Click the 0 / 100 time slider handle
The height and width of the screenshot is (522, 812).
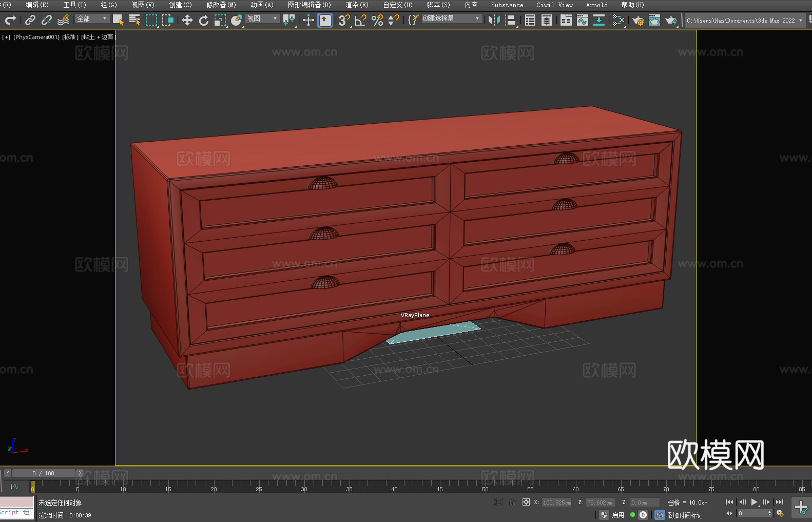pyautogui.click(x=44, y=473)
